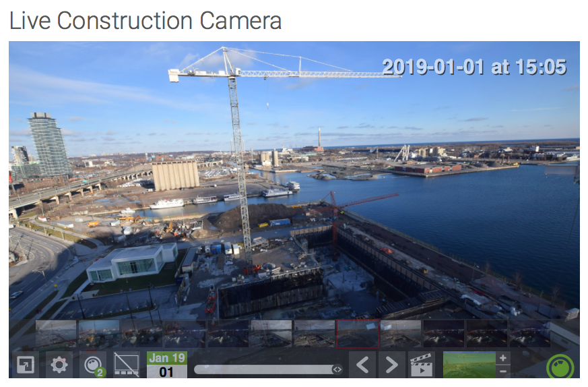Open the Jan 19 date picker
588x387 pixels.
(167, 365)
